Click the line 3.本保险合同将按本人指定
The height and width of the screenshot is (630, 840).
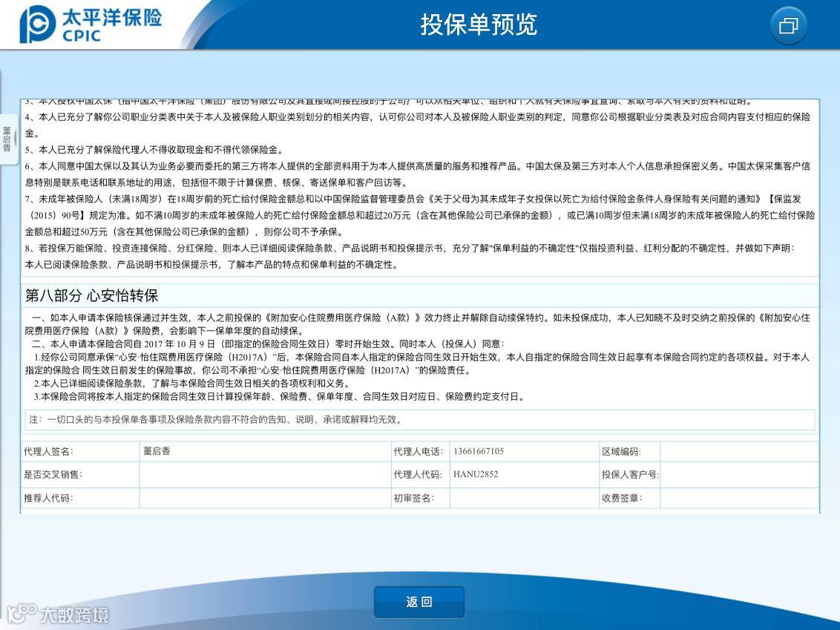[x=279, y=397]
